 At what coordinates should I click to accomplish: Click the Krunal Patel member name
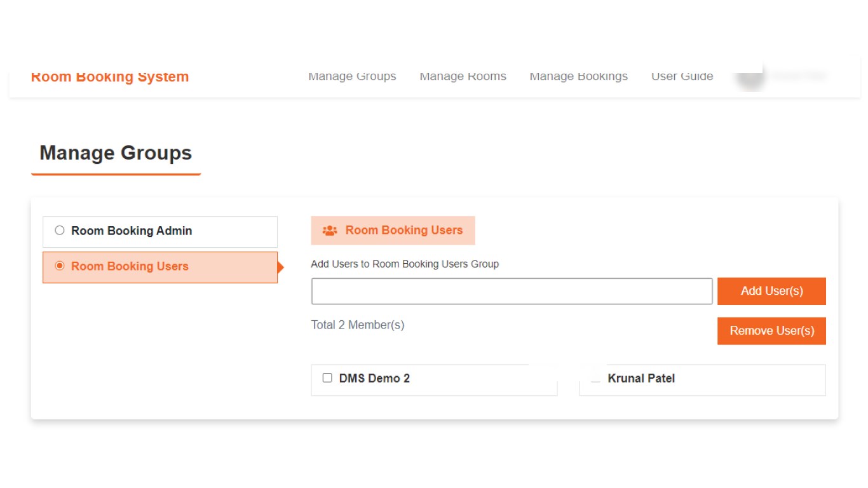pyautogui.click(x=641, y=379)
